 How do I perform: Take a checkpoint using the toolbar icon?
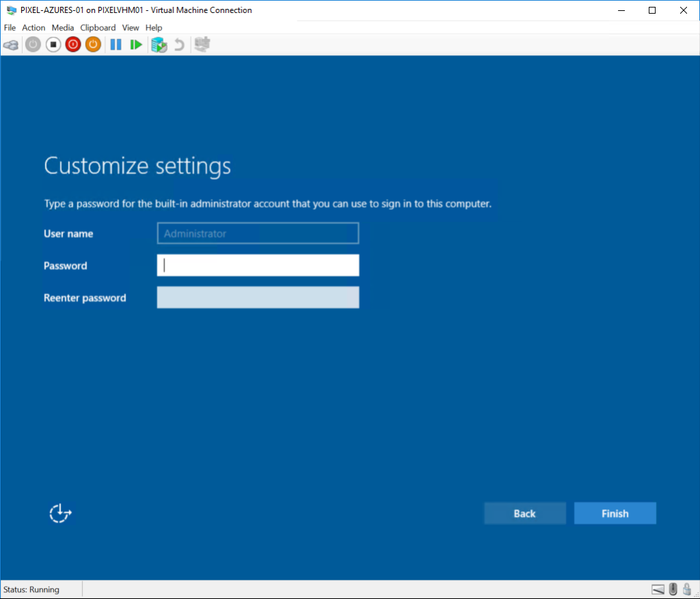[x=159, y=44]
